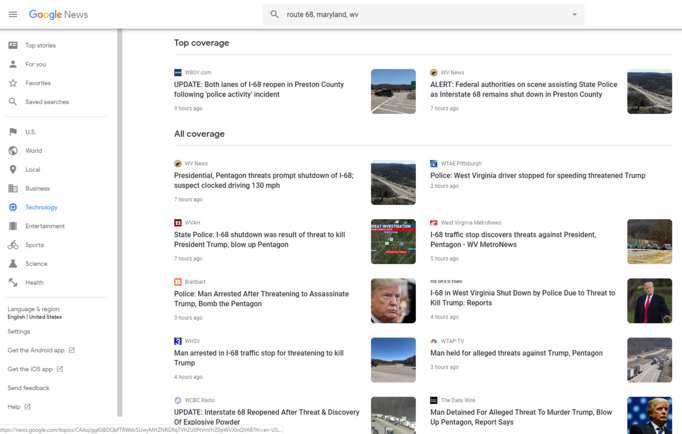The height and width of the screenshot is (434, 682).
Task: Open Language & region settings
Action: pos(34,313)
